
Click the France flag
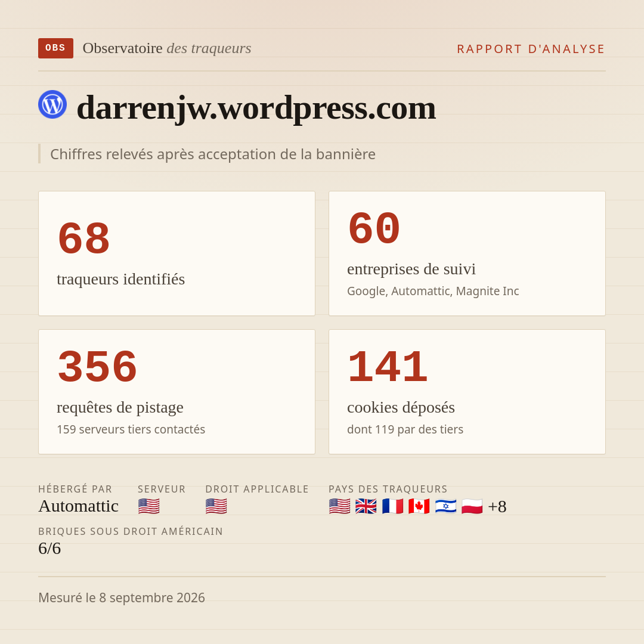point(392,506)
